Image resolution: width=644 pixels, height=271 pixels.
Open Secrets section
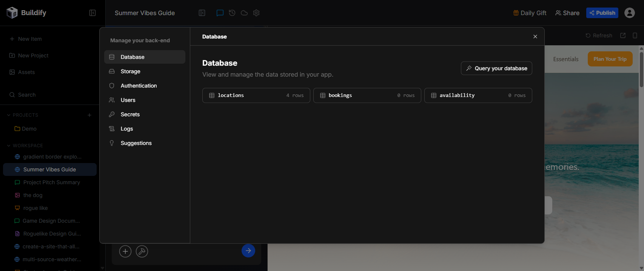(145, 114)
